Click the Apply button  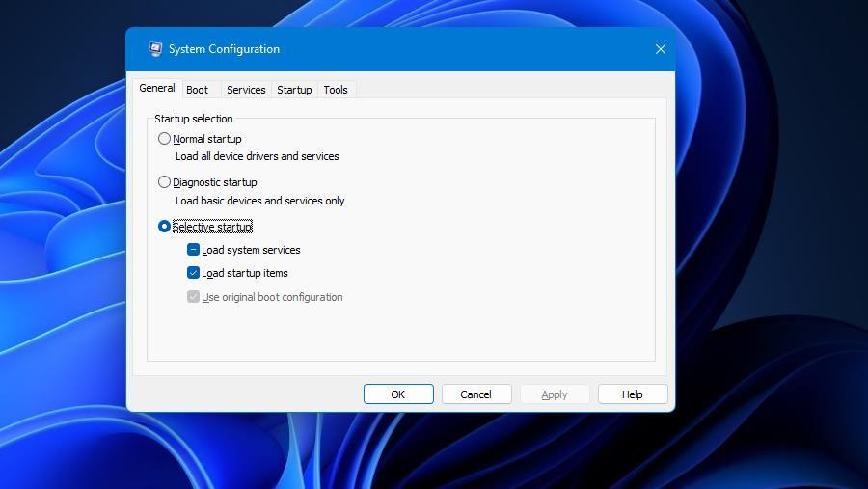pyautogui.click(x=555, y=394)
